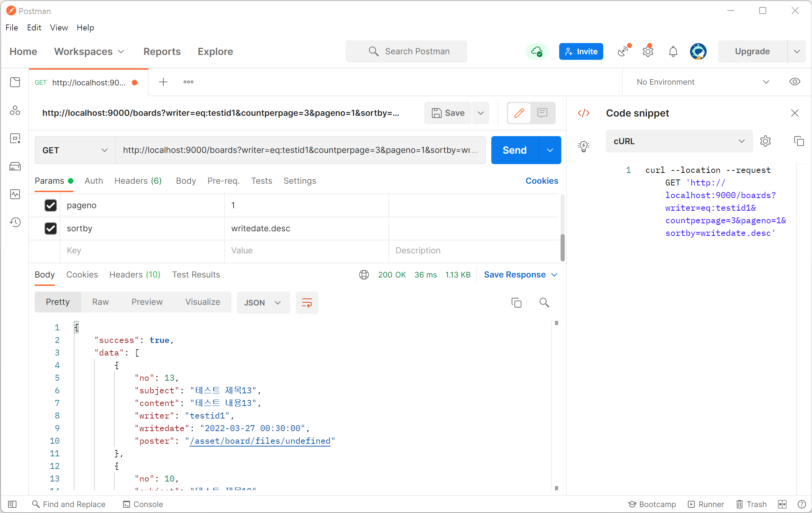Click the capture requests satellite icon

tap(624, 51)
